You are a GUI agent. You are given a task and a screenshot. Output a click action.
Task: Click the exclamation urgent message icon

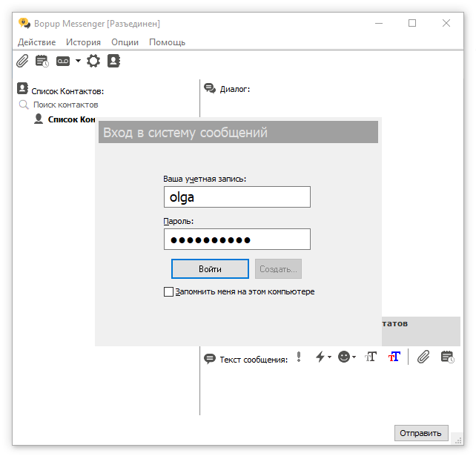coord(299,357)
